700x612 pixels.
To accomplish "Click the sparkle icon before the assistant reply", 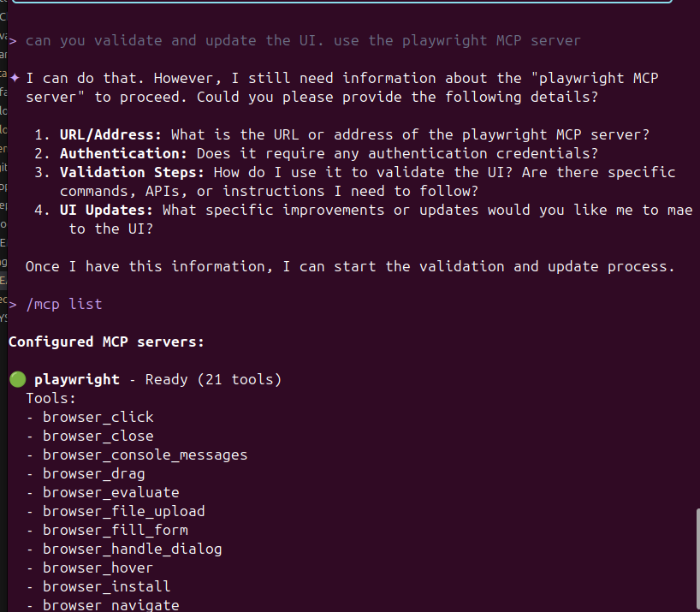I will [15, 78].
